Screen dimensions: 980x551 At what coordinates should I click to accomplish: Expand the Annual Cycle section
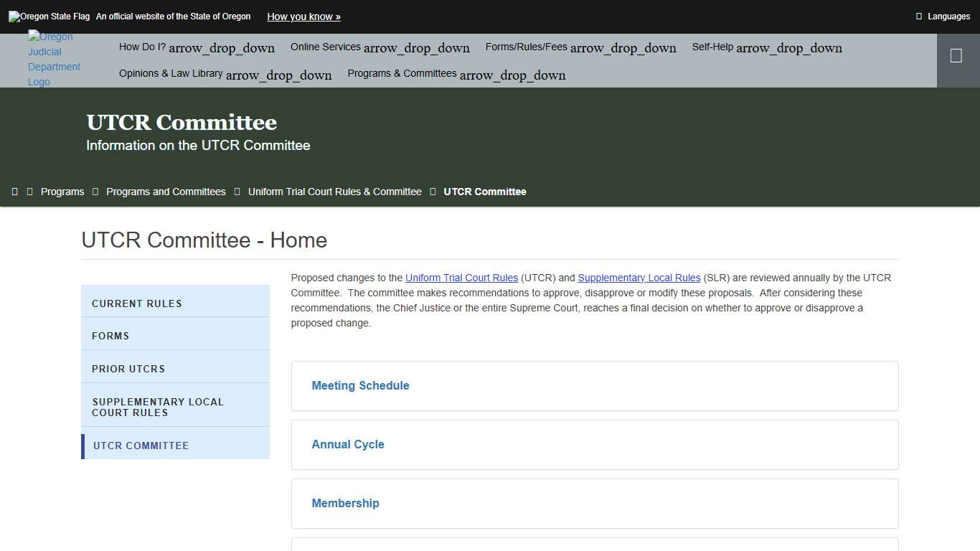click(348, 444)
